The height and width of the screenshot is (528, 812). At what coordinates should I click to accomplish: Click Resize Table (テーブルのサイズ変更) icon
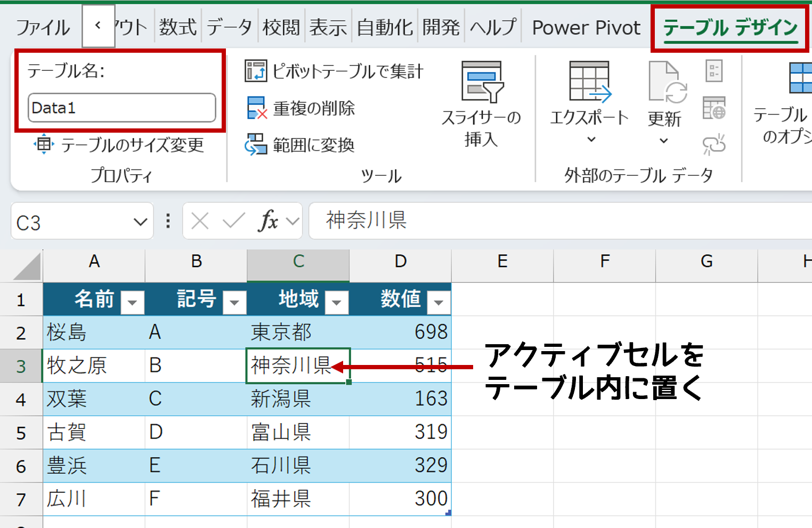pos(44,144)
